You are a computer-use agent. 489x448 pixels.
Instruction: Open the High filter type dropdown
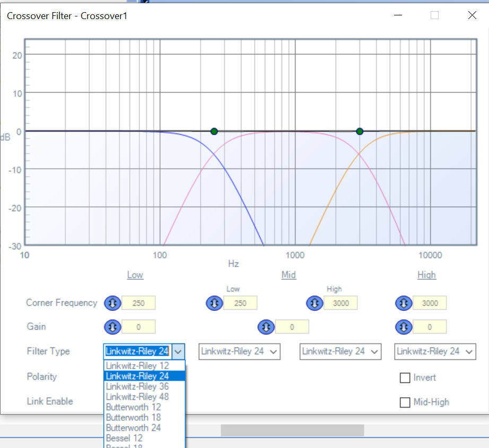(435, 352)
